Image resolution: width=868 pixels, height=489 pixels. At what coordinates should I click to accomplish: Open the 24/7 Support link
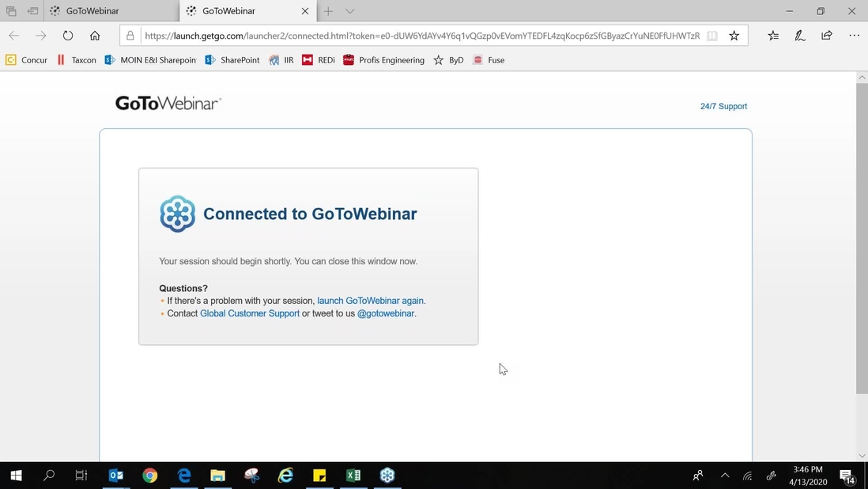tap(723, 106)
